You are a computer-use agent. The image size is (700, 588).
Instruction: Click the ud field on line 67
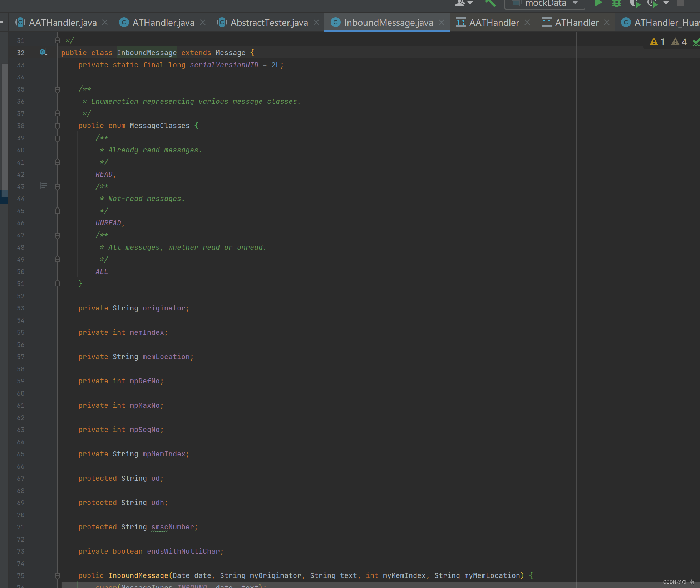pyautogui.click(x=156, y=478)
